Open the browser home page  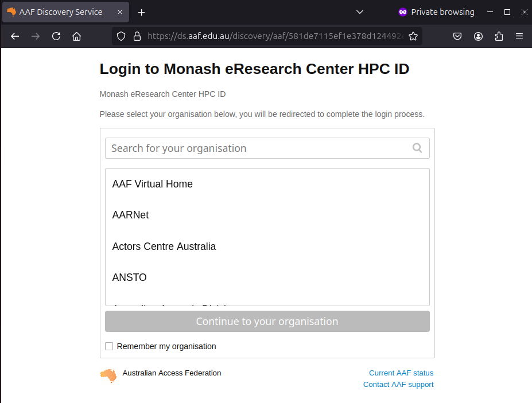(76, 36)
